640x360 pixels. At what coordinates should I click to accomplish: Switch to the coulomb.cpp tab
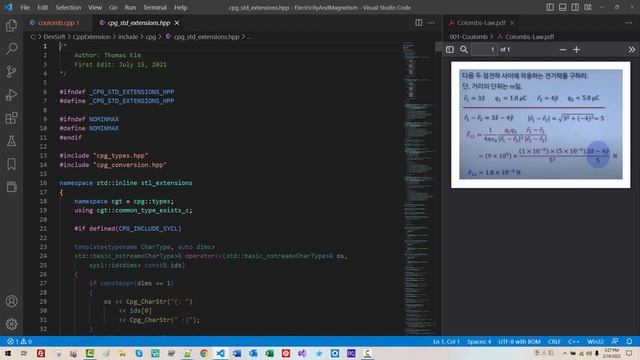pyautogui.click(x=57, y=23)
